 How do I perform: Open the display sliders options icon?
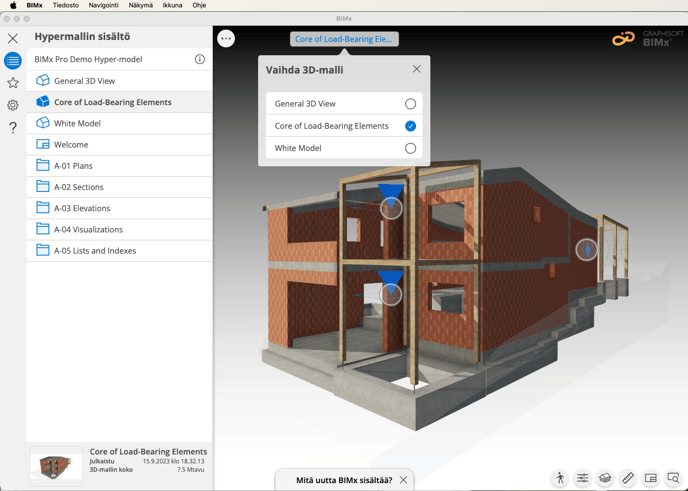tap(583, 478)
